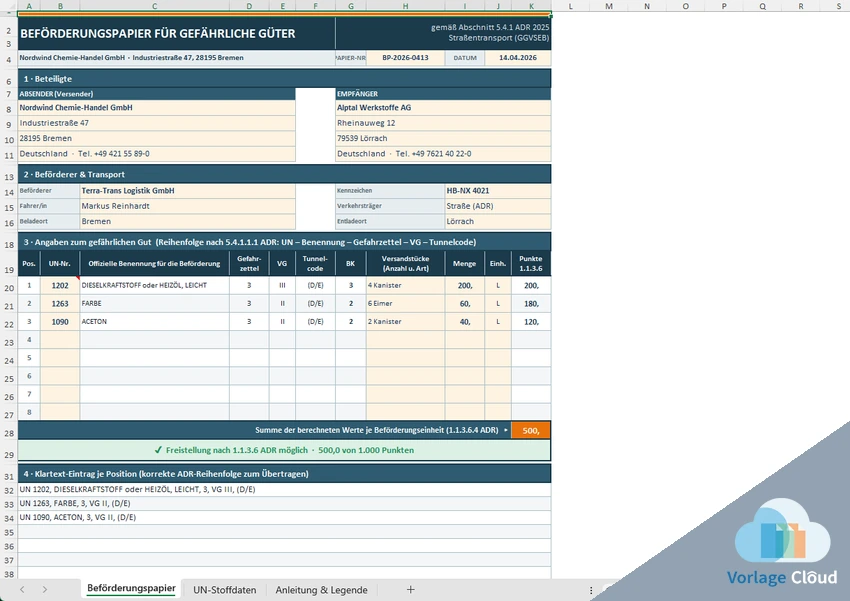The width and height of the screenshot is (850, 601).
Task: Select UN number cell 1090
Action: click(60, 321)
